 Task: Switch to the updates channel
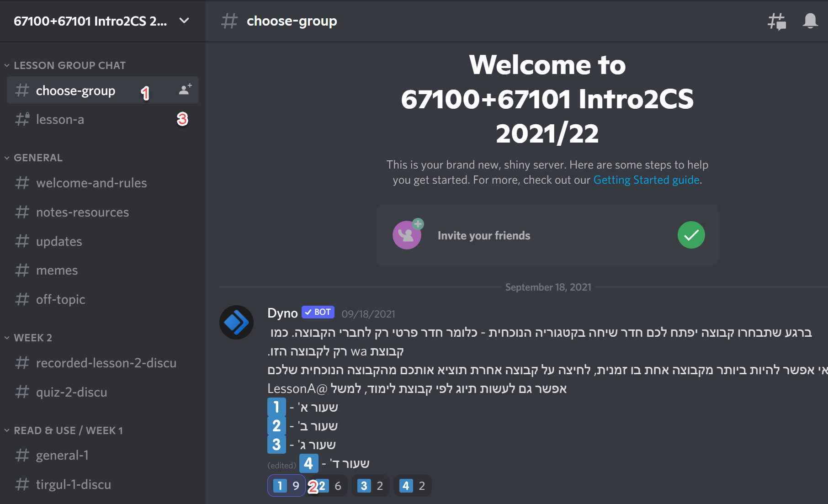(58, 241)
